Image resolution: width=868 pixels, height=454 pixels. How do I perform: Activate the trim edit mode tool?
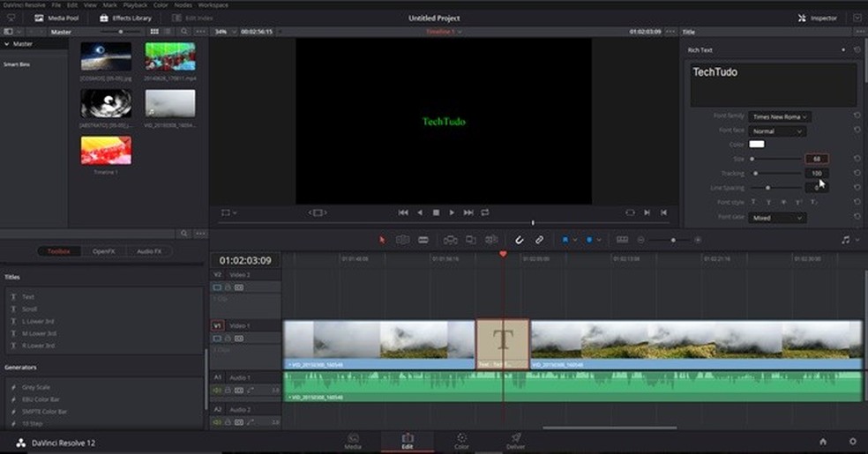(x=402, y=240)
